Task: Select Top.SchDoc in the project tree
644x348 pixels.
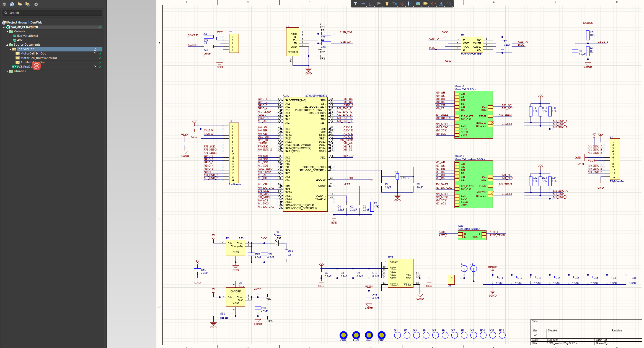Action: (x=25, y=49)
